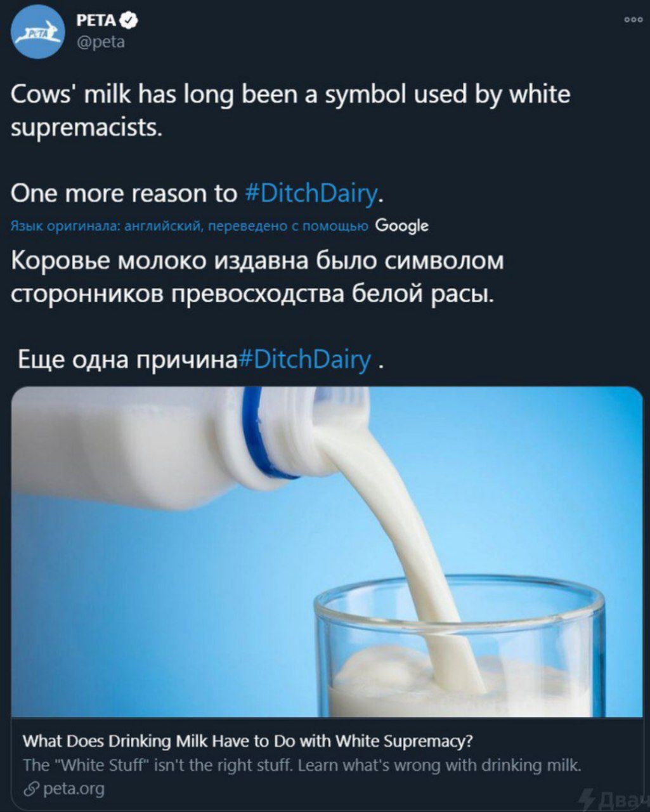
Task: Open the @peta handle link
Action: click(100, 43)
